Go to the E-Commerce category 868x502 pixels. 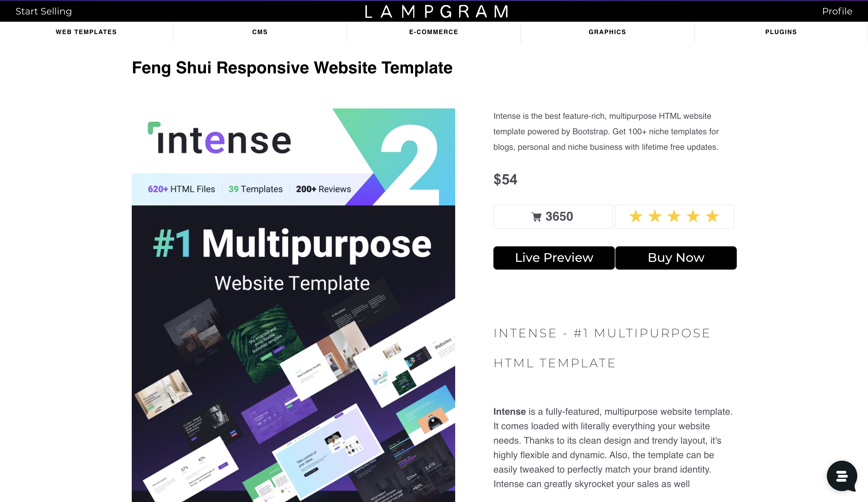(433, 32)
